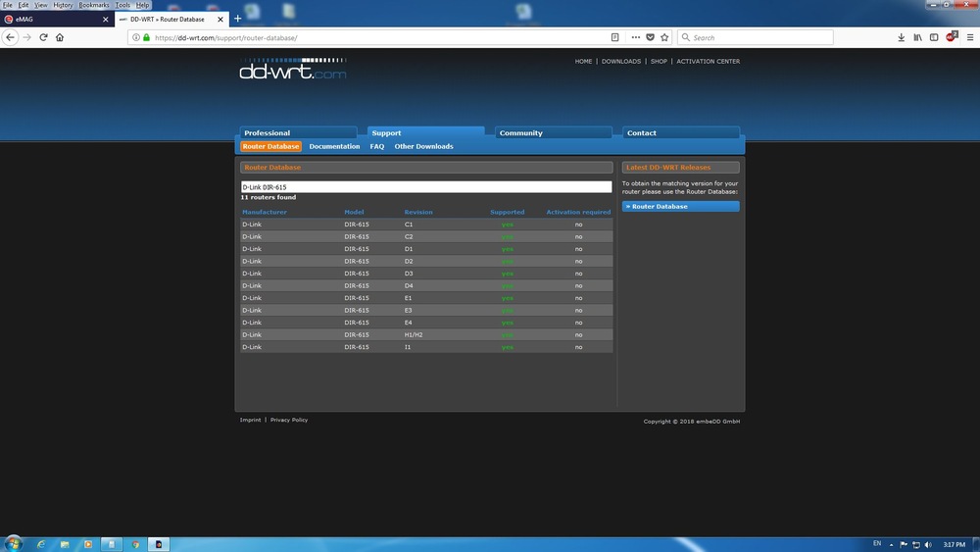This screenshot has height=552, width=980.
Task: Click the dd-wrt.com logo
Action: click(x=292, y=70)
